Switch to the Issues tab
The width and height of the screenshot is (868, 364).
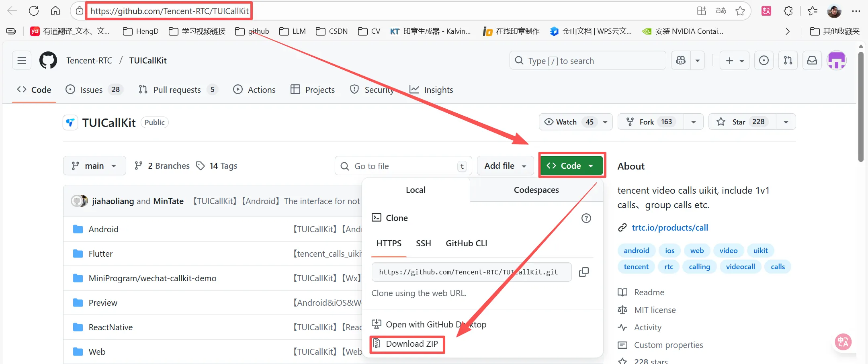pyautogui.click(x=94, y=90)
